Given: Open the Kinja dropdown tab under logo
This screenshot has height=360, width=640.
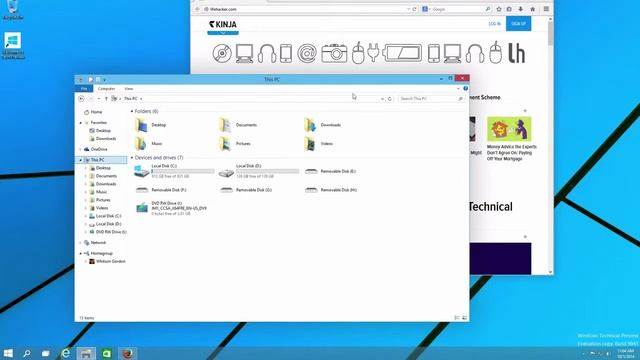Looking at the screenshot, I should [223, 32].
